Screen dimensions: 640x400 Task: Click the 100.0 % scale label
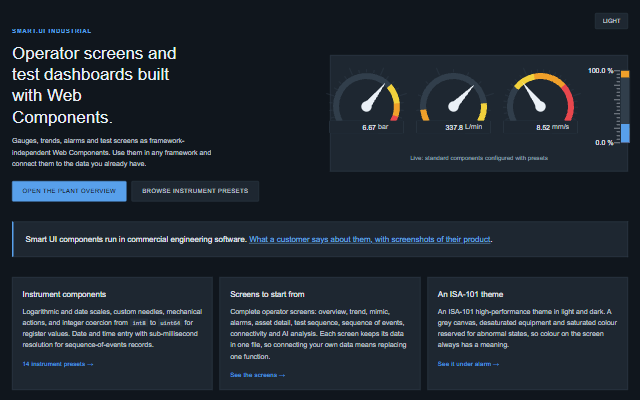[x=600, y=71]
